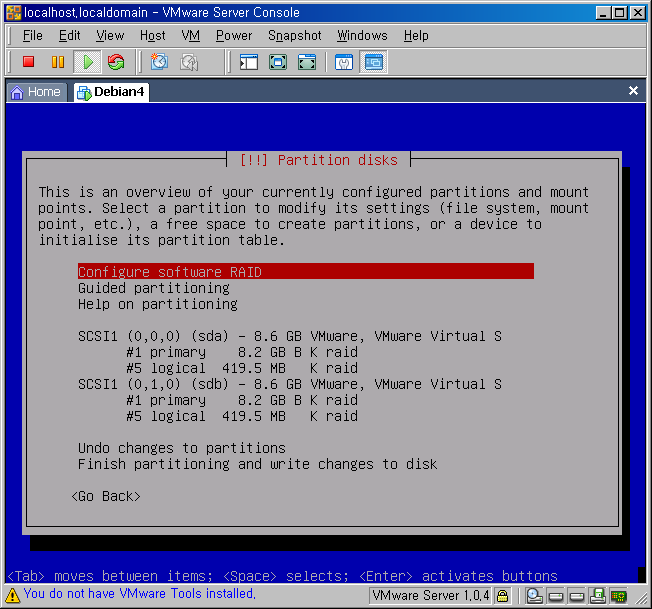Viewport: 652px width, 609px height.
Task: Click the green Power On button
Action: coord(87,62)
